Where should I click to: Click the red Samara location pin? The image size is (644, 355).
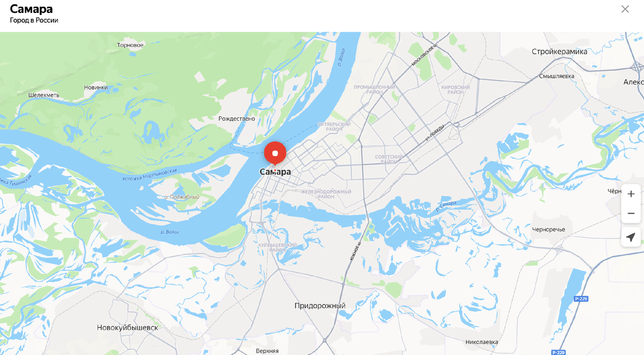[x=275, y=154]
